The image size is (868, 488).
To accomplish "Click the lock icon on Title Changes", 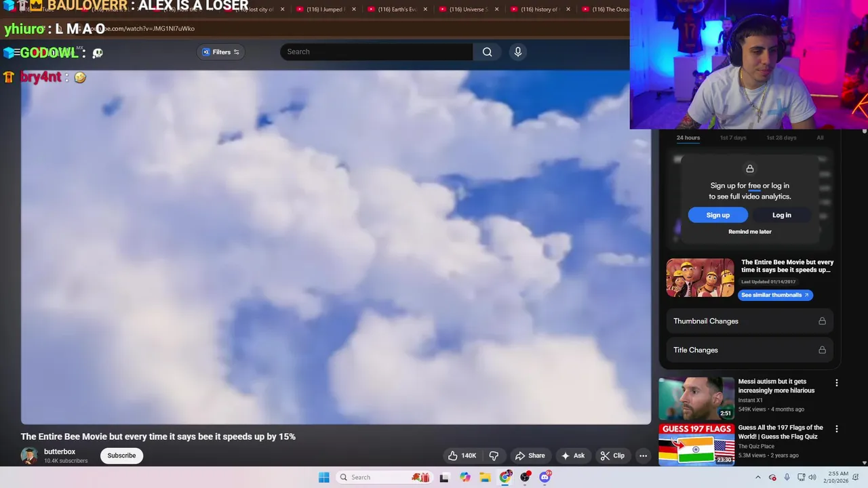I will coord(822,350).
